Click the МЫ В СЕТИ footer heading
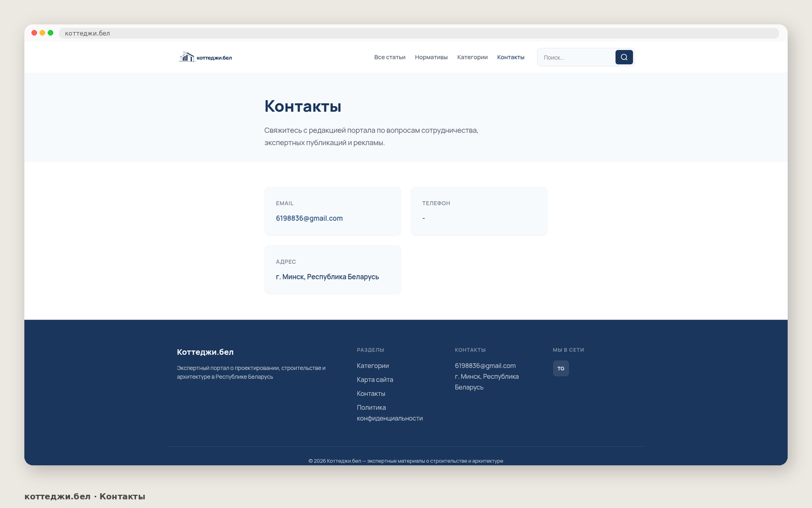This screenshot has width=812, height=508. 568,350
